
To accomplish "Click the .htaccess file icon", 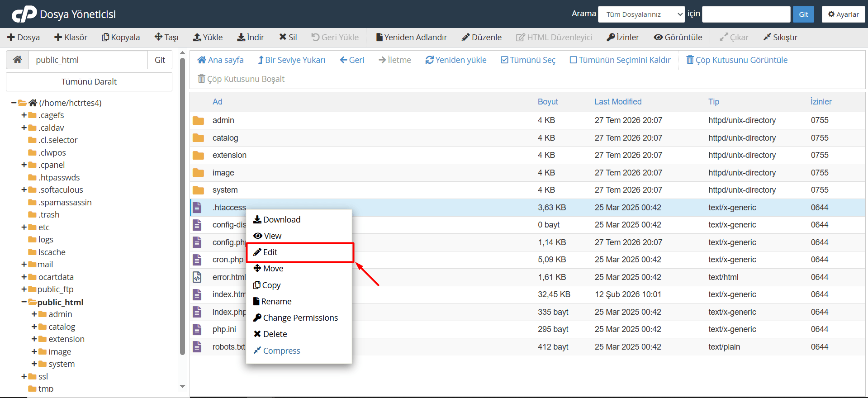I will coord(197,208).
